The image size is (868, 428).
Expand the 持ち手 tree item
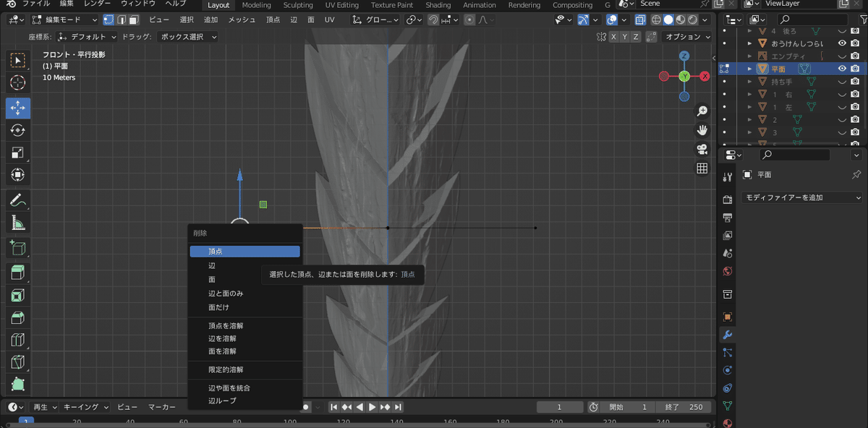[749, 82]
